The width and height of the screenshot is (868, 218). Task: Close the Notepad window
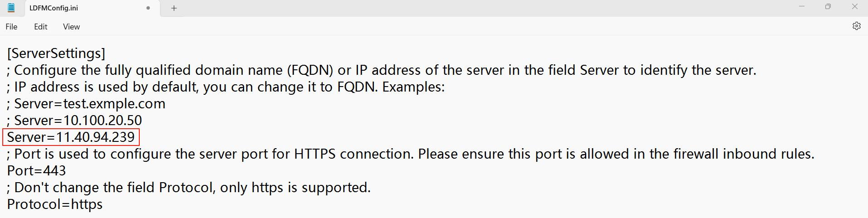click(x=855, y=7)
